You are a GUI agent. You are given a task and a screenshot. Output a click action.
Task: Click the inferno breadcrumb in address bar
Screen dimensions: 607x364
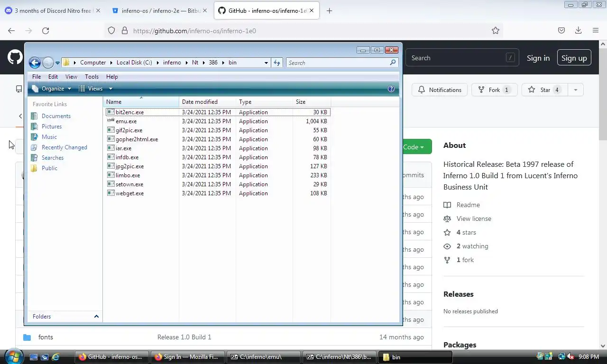pos(172,63)
